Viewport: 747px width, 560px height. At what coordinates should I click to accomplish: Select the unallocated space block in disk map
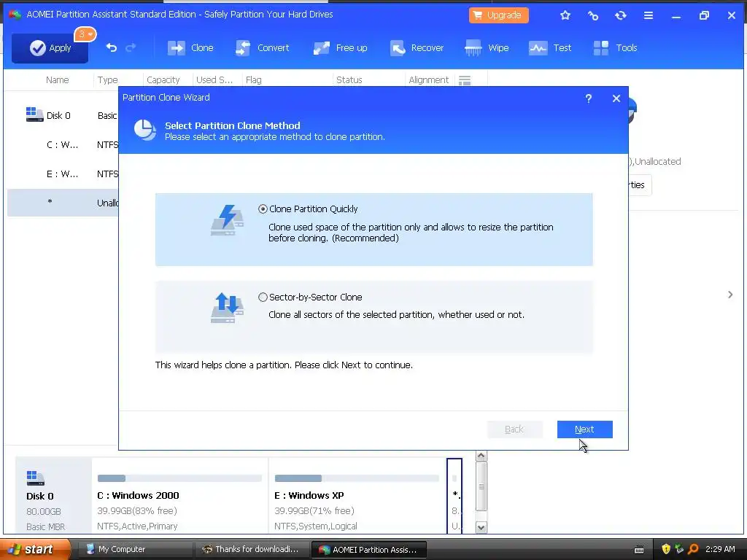pos(454,495)
